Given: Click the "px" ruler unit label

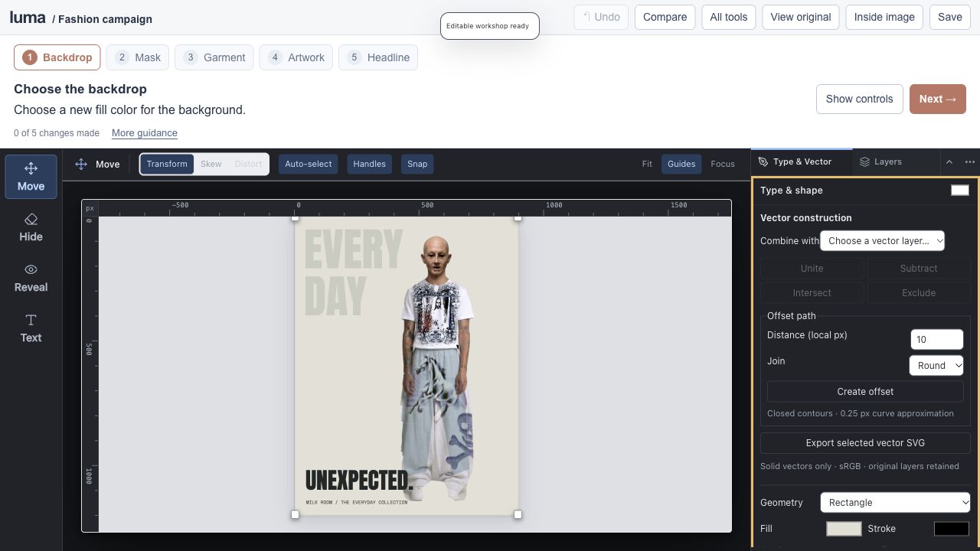Looking at the screenshot, I should [x=90, y=208].
